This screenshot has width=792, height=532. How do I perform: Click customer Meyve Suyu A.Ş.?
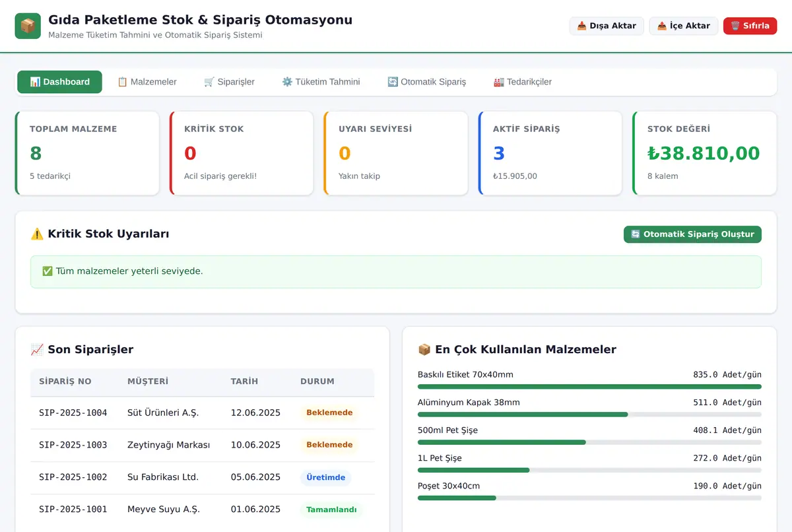(x=164, y=510)
